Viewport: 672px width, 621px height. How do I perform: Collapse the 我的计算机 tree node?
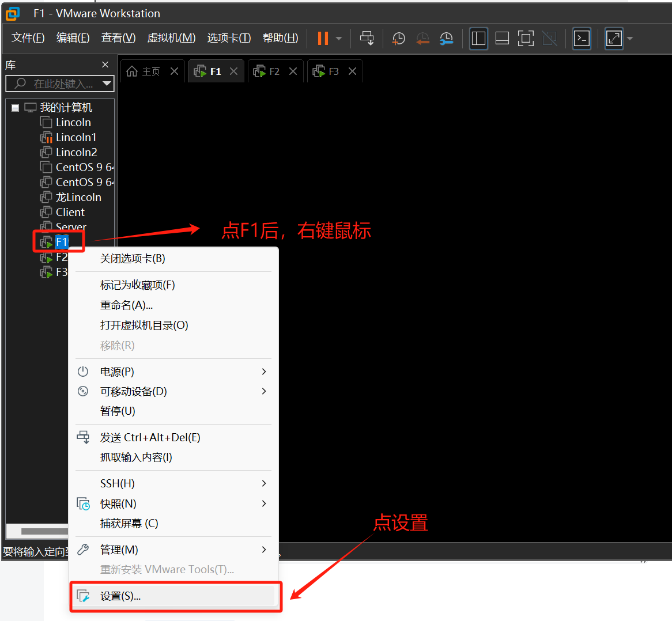(16, 108)
